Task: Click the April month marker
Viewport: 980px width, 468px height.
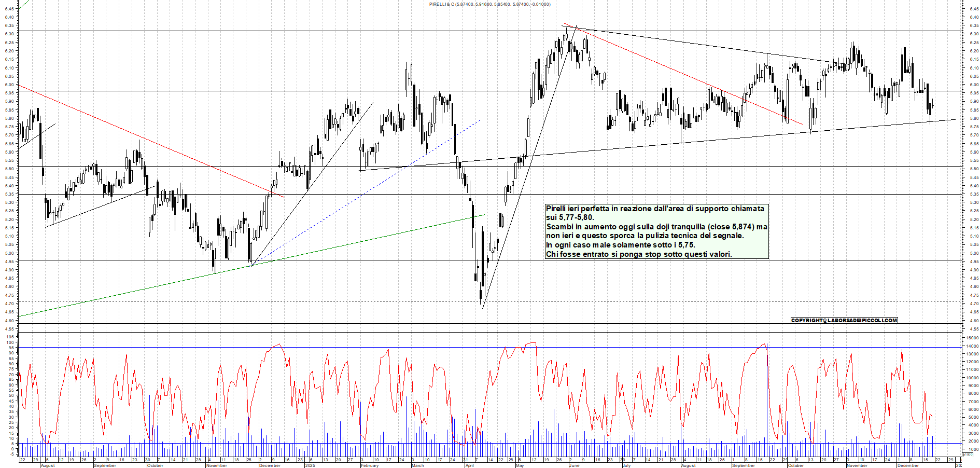Action: (x=469, y=465)
